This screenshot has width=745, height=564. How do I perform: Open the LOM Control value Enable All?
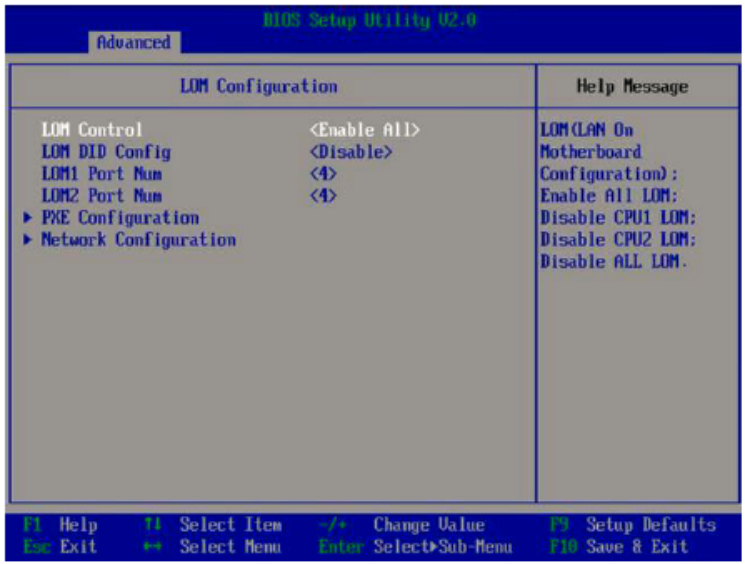[364, 130]
